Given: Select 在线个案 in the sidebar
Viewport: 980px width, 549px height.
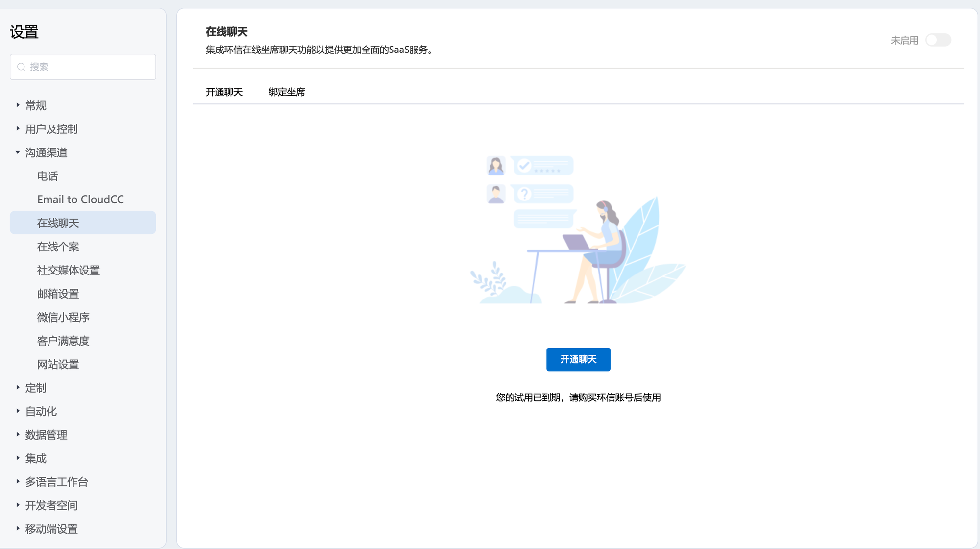Looking at the screenshot, I should coord(58,247).
